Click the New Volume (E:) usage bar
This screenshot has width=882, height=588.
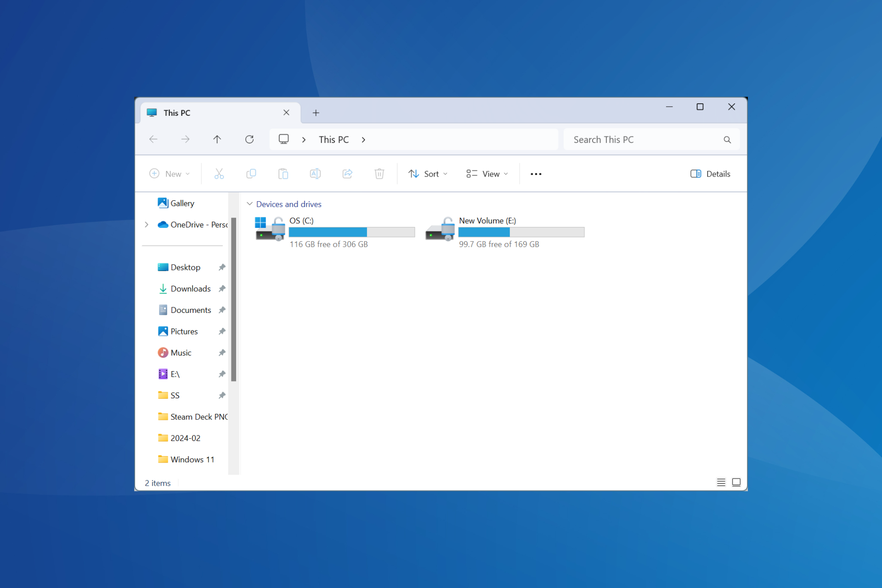(x=521, y=232)
